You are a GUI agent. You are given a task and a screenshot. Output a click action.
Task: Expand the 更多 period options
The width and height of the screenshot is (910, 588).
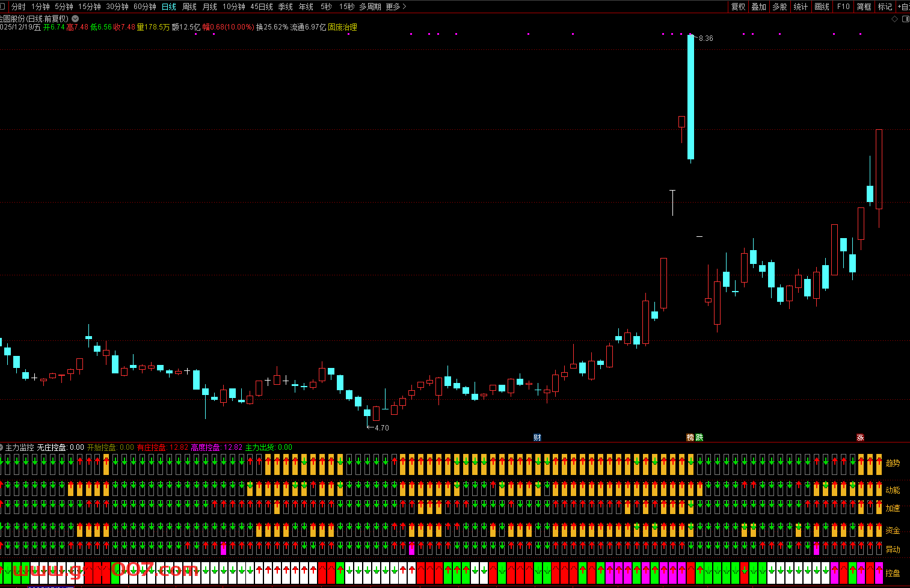pyautogui.click(x=396, y=7)
